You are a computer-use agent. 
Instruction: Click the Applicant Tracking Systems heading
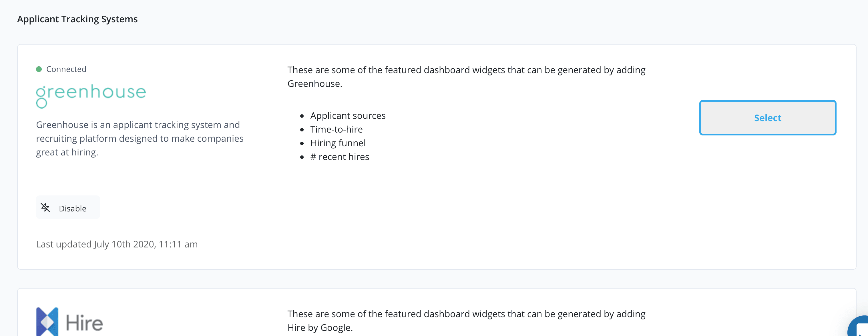click(77, 19)
